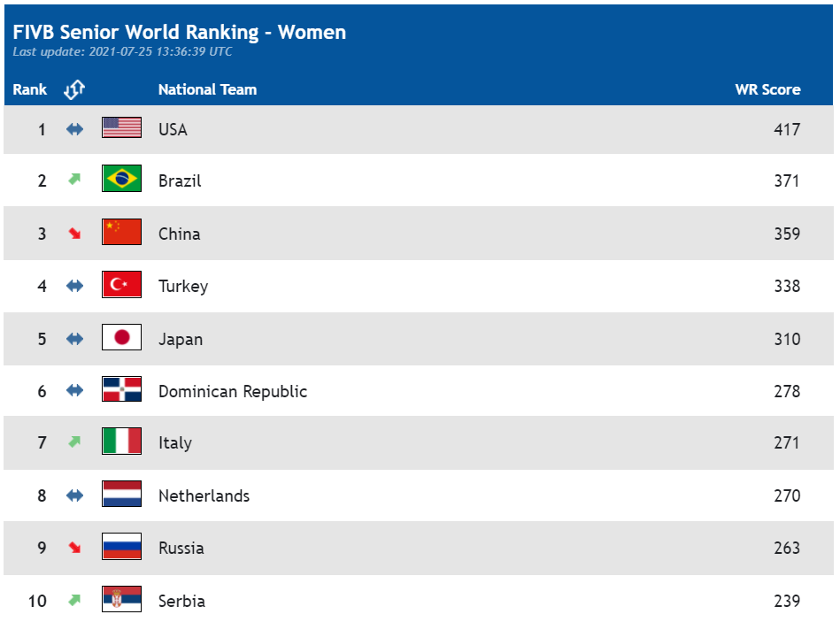Click the Italy flag icon
Viewport: 840px width, 622px height.
pyautogui.click(x=121, y=442)
